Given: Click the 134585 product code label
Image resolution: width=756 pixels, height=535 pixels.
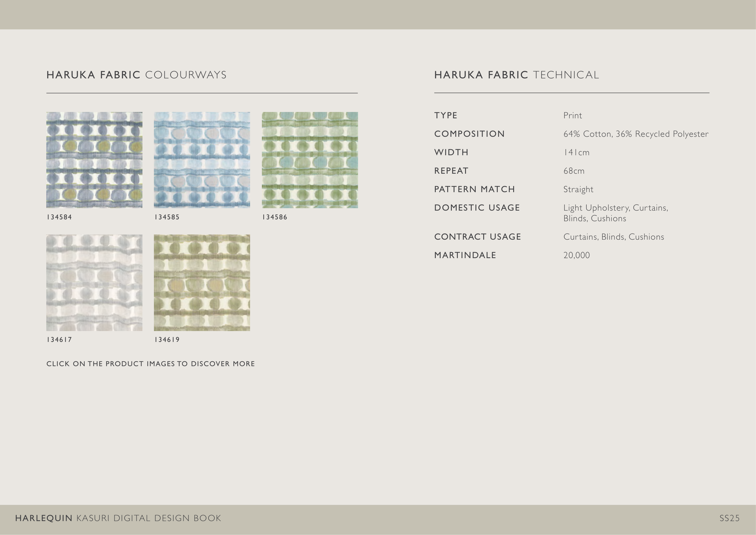Looking at the screenshot, I should tap(167, 217).
